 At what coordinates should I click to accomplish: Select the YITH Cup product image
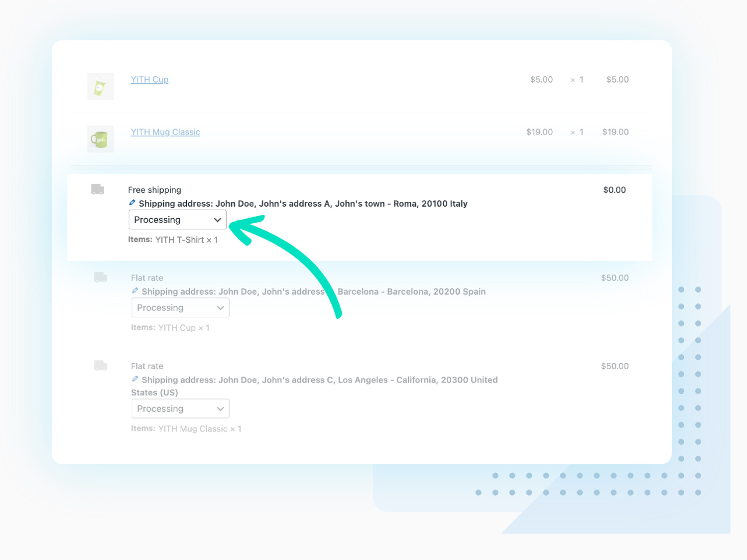(100, 86)
